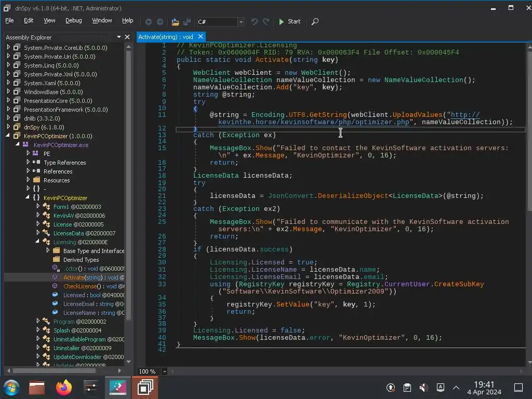
Task: Select the UpdateDownloader class
Action: (x=88, y=357)
